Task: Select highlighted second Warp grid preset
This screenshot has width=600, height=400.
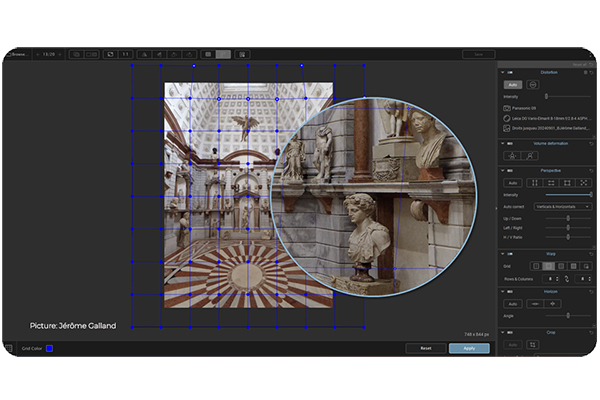Action: click(548, 266)
